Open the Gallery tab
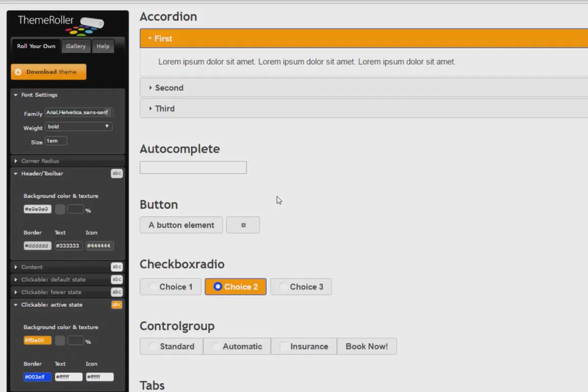Image resolution: width=588 pixels, height=392 pixels. 76,46
